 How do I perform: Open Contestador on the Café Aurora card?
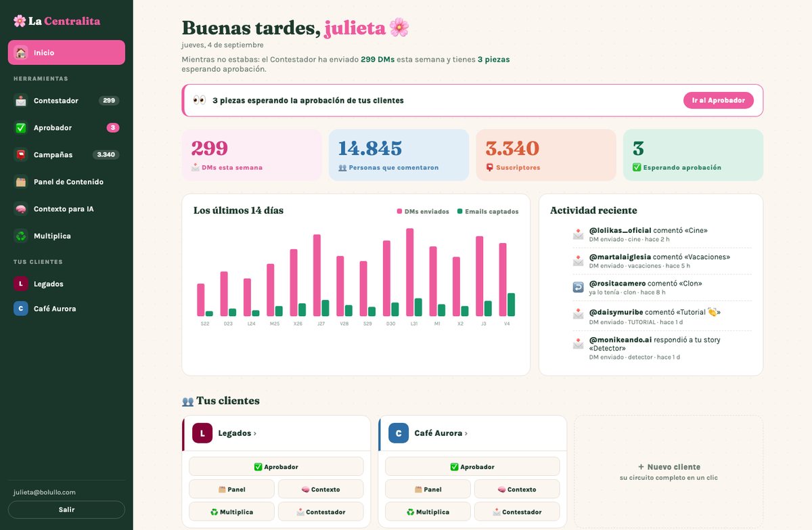point(517,512)
